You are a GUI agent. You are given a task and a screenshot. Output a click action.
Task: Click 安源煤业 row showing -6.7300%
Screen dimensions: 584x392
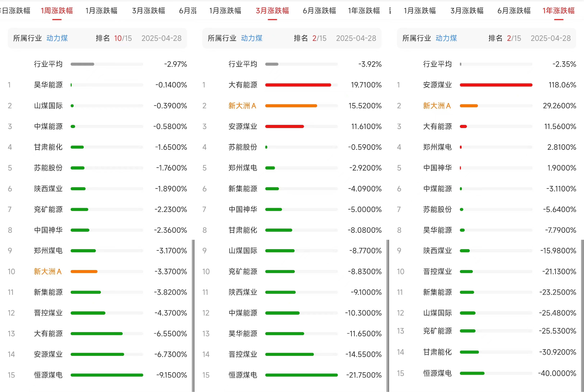point(97,354)
